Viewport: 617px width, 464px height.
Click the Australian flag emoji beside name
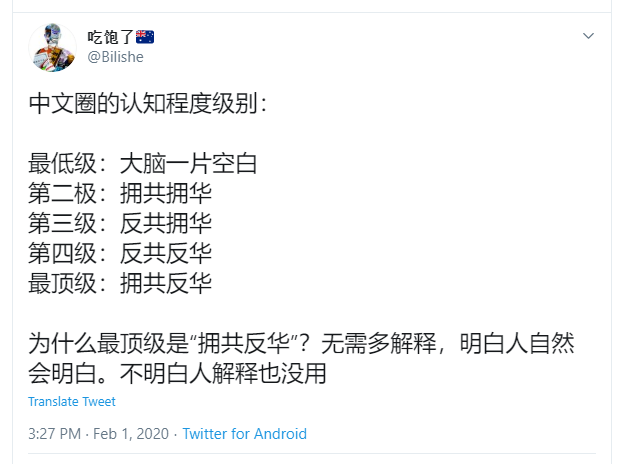click(x=145, y=37)
